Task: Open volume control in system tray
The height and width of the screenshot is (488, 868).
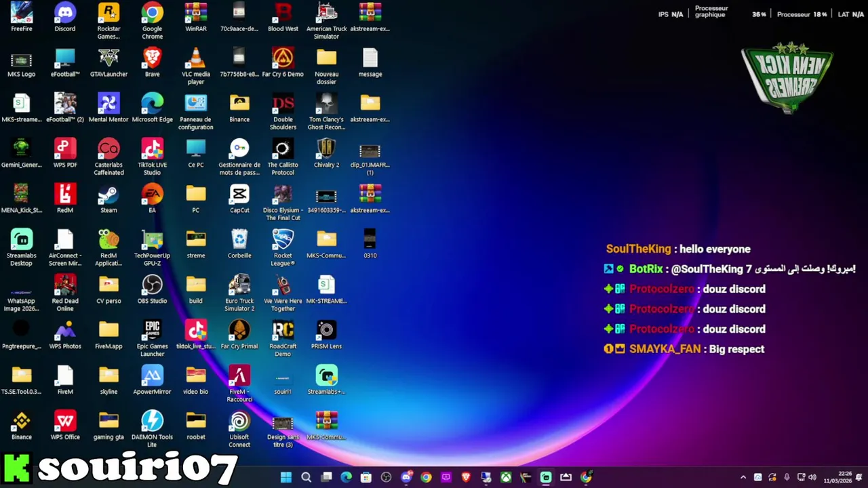Action: (812, 477)
